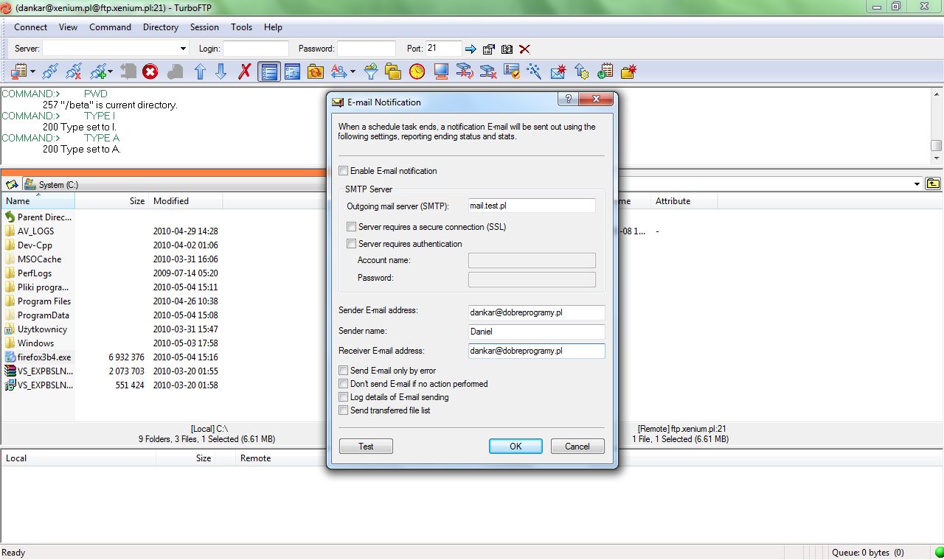The width and height of the screenshot is (944, 560).
Task: Click Outgoing mail server (SMTP) field
Action: (532, 206)
